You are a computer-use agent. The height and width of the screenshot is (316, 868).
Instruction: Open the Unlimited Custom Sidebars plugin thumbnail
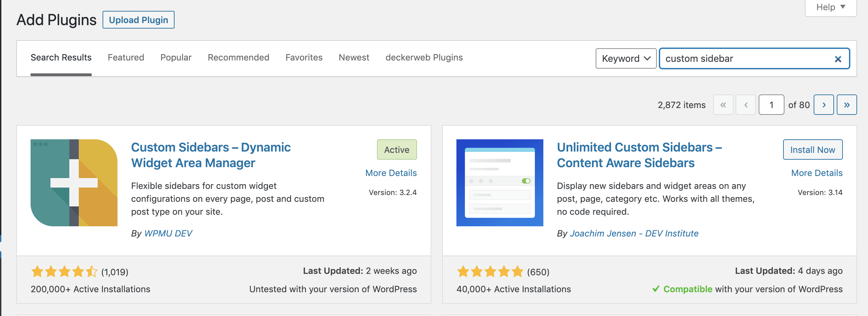(500, 183)
